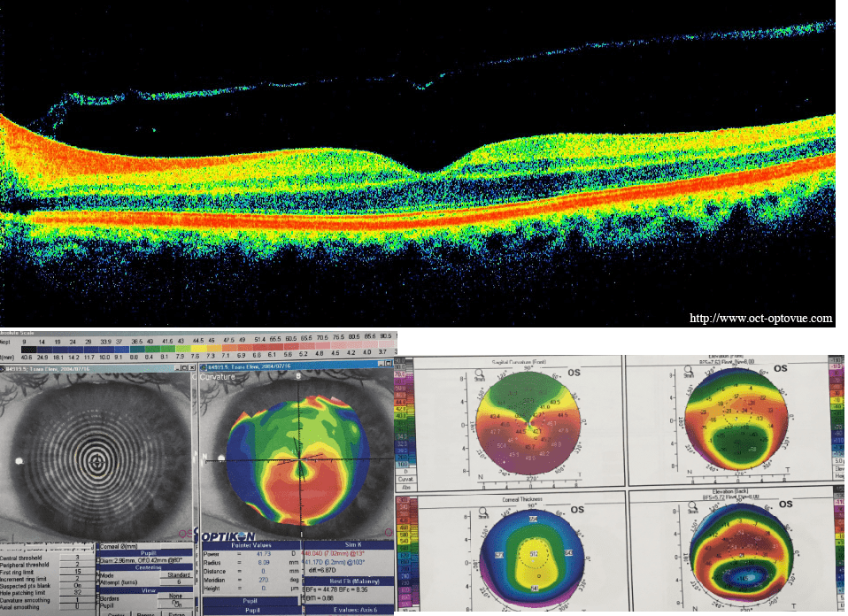Close the Placido rings image window
Screen dimensions: 848x616
coord(192,368)
